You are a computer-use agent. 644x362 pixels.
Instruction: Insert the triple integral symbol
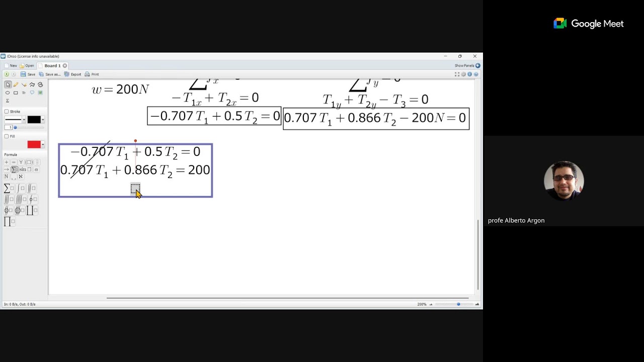click(8, 199)
